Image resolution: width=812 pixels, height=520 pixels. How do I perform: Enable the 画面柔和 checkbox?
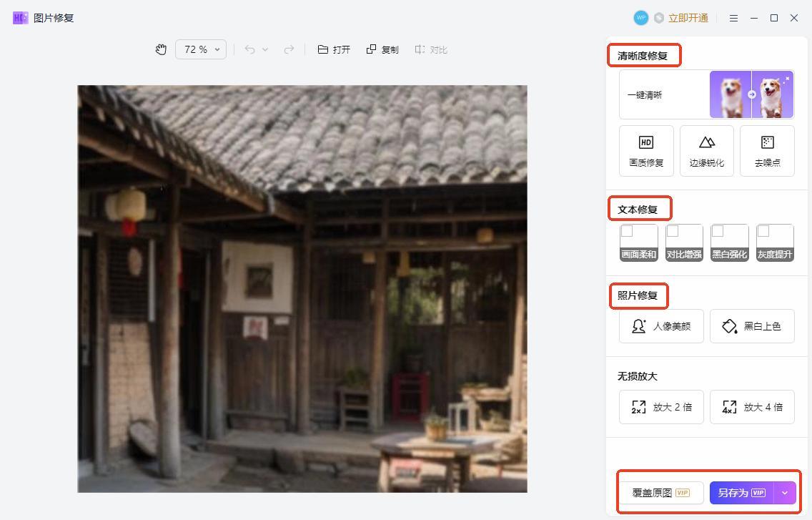(627, 231)
